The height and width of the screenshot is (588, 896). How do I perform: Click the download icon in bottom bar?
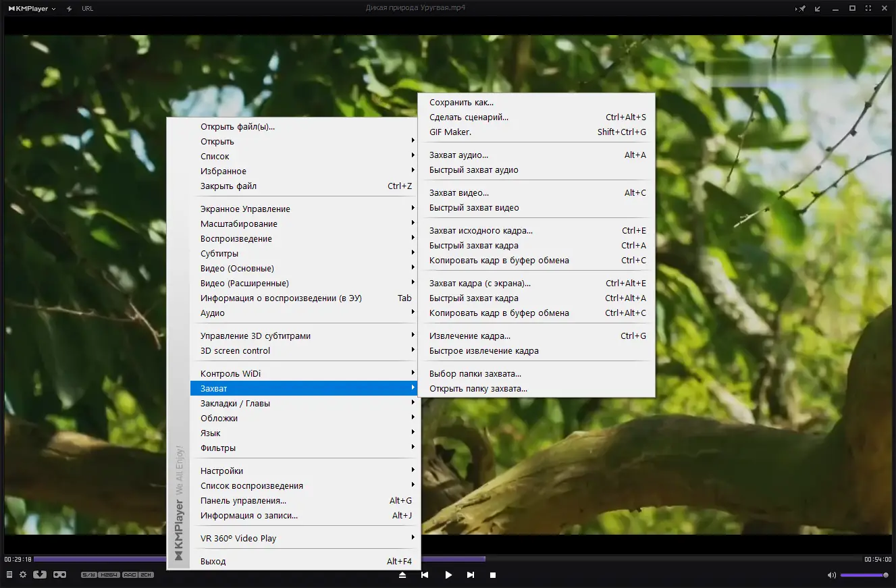40,574
